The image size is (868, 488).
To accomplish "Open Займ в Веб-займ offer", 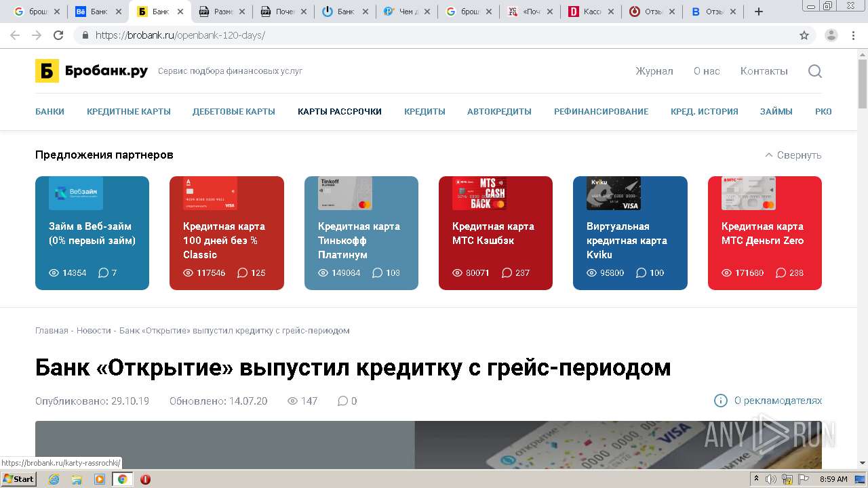I will coord(92,233).
